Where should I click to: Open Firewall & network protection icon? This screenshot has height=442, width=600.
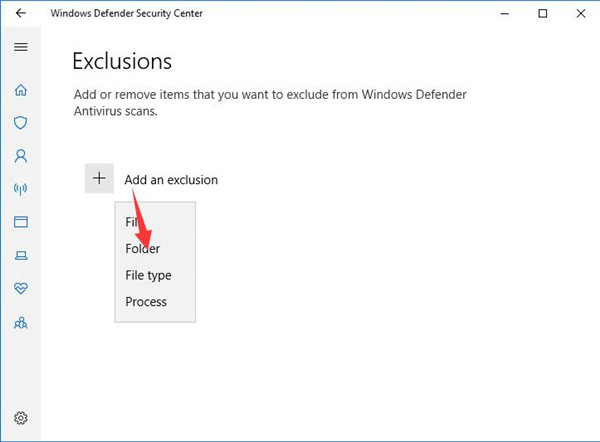pos(21,189)
